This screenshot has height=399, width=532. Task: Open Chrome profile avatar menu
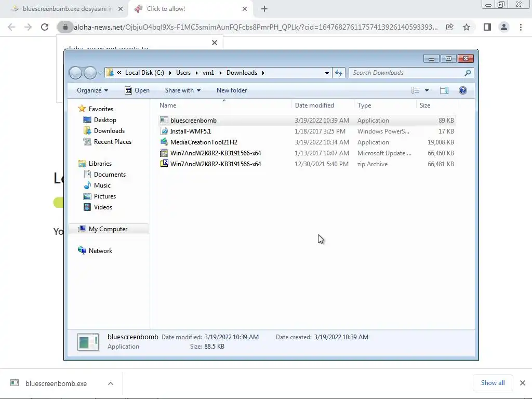point(504,27)
